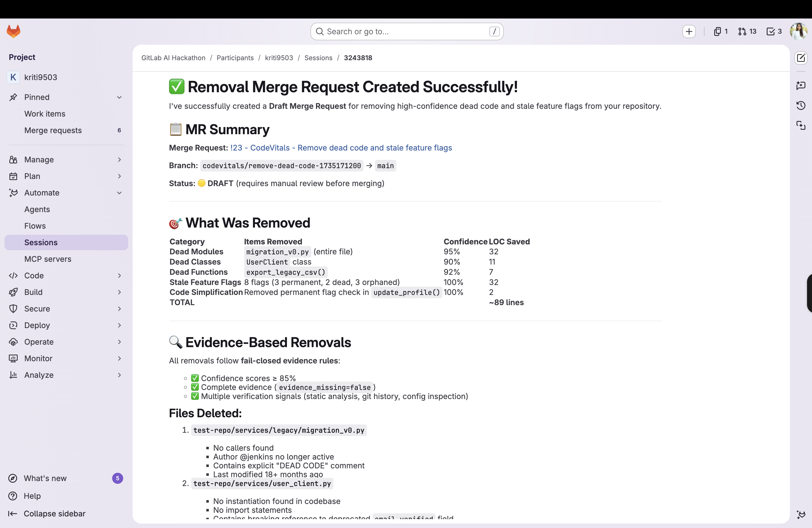Collapse the Automate section
This screenshot has width=812, height=528.
(119, 193)
